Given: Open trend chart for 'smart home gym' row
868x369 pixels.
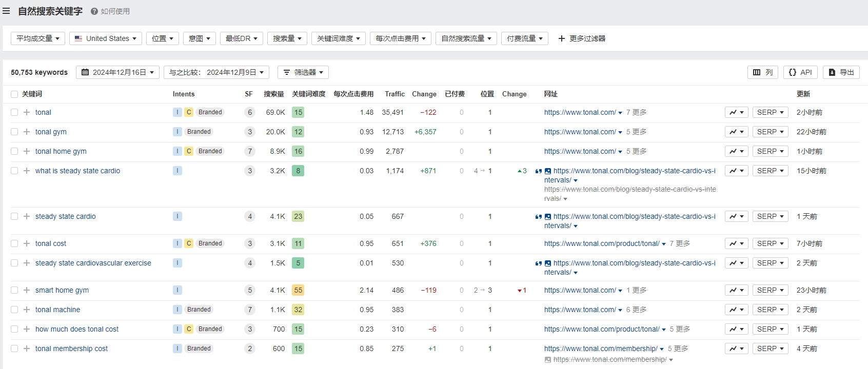Looking at the screenshot, I should point(737,290).
